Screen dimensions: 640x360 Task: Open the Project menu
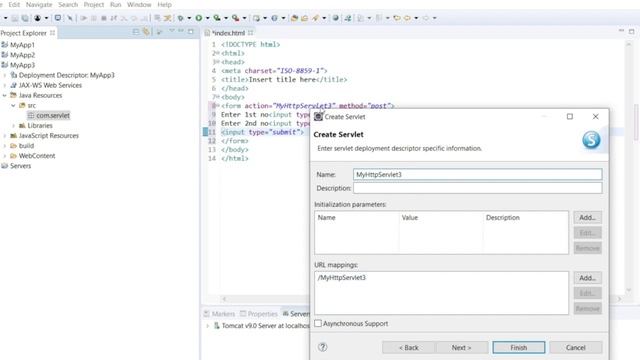(x=93, y=5)
